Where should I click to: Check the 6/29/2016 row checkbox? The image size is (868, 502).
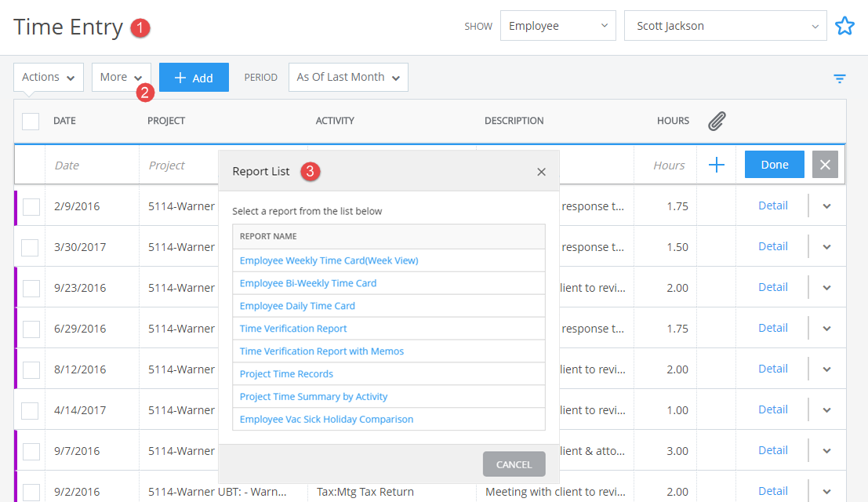[x=31, y=329]
